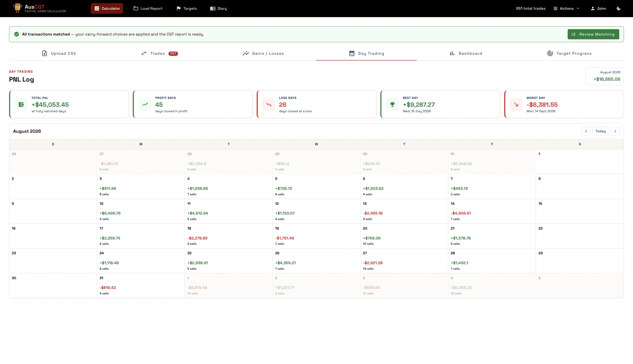This screenshot has width=633, height=364.
Task: Open the Load Report page
Action: coord(148,8)
